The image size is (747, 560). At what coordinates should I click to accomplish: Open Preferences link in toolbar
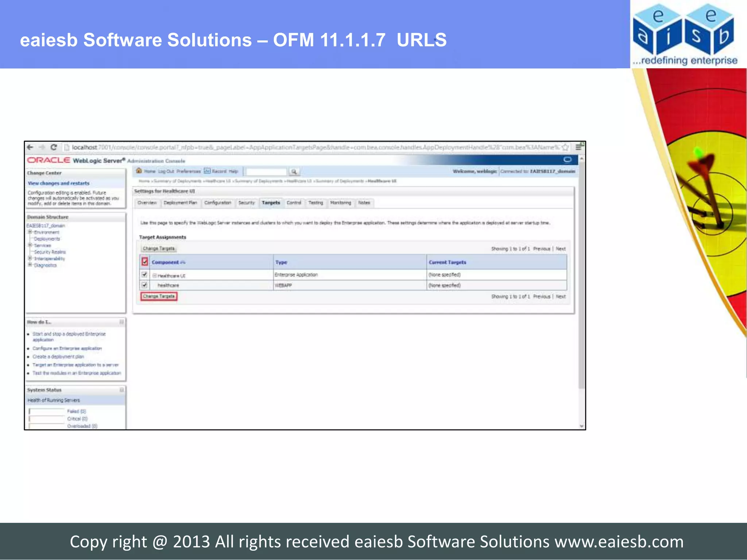click(x=189, y=171)
